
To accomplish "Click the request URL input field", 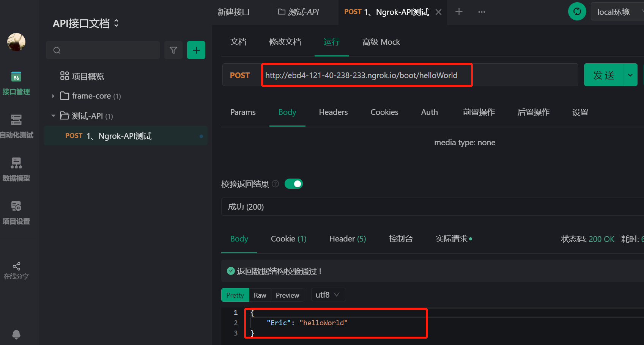I will (419, 75).
